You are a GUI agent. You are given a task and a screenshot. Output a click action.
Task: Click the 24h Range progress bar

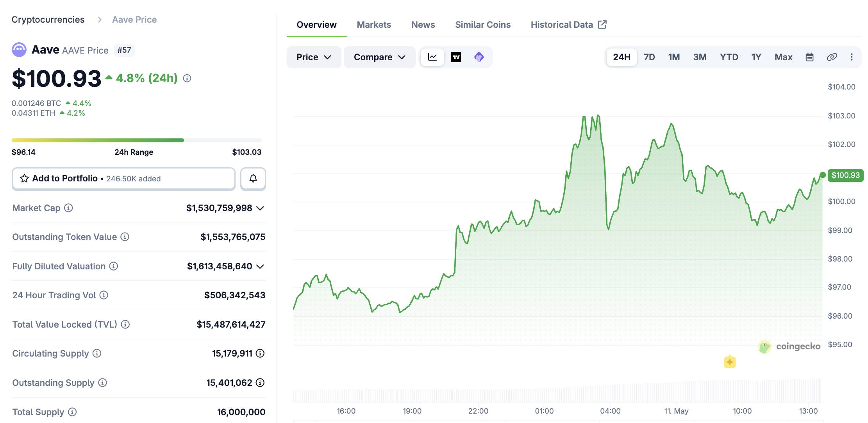click(x=137, y=140)
